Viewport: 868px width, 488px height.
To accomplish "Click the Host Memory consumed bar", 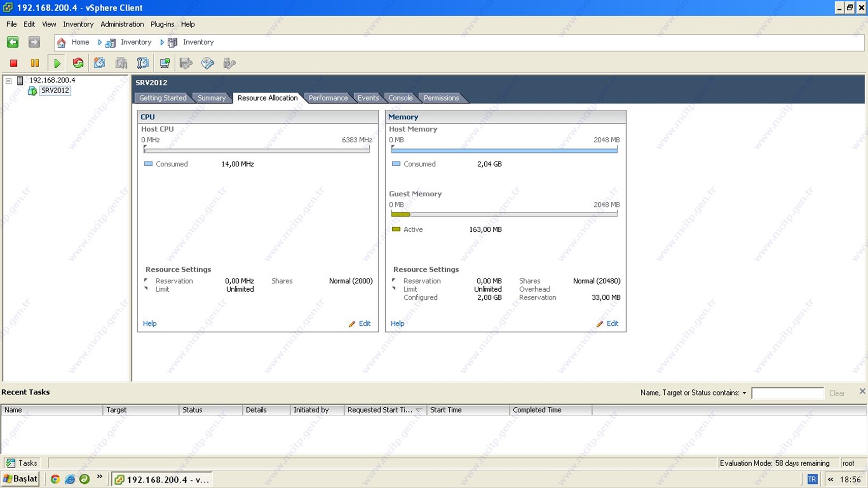I will [505, 150].
